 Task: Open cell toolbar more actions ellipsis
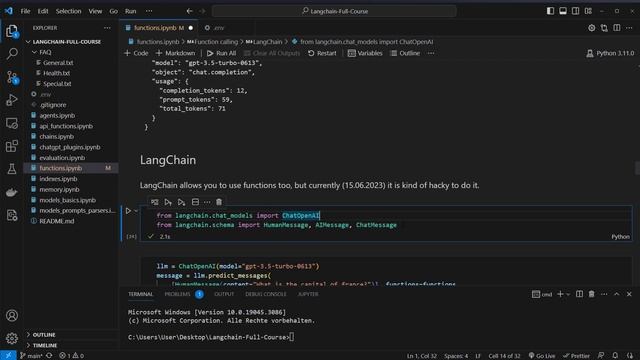[207, 202]
